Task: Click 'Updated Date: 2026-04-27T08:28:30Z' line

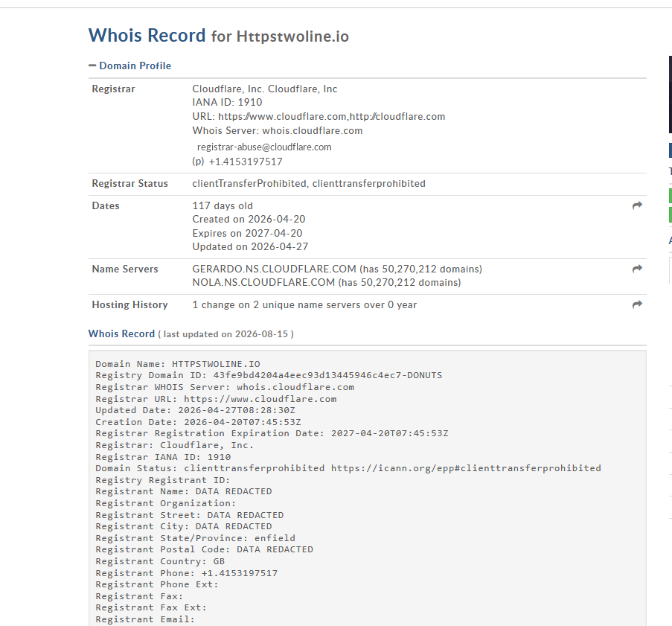Action: click(195, 410)
